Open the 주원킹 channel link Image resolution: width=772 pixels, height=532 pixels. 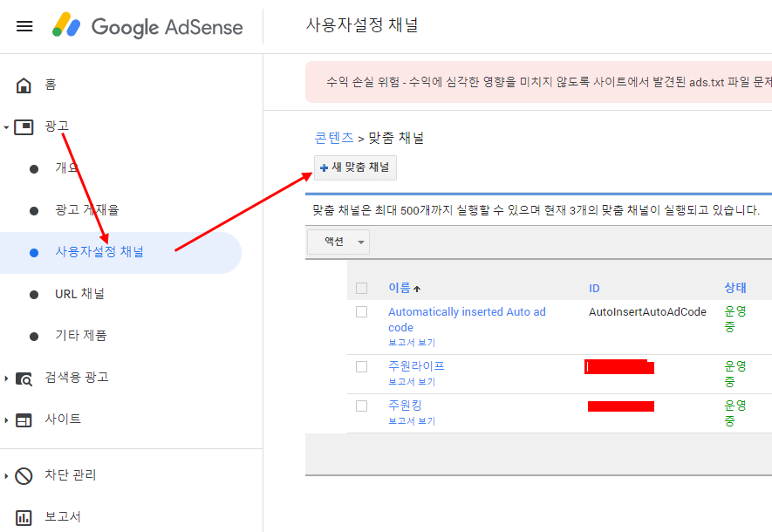[x=406, y=405]
